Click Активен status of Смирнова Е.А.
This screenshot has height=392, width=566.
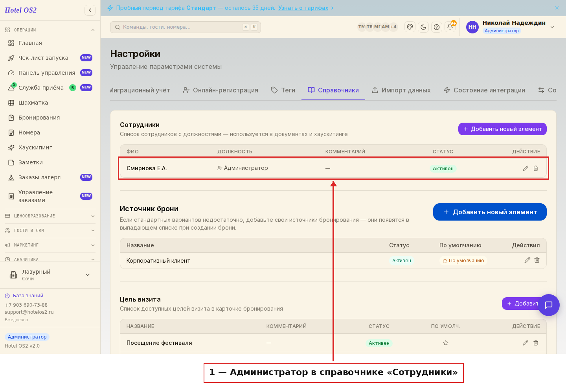(x=443, y=169)
